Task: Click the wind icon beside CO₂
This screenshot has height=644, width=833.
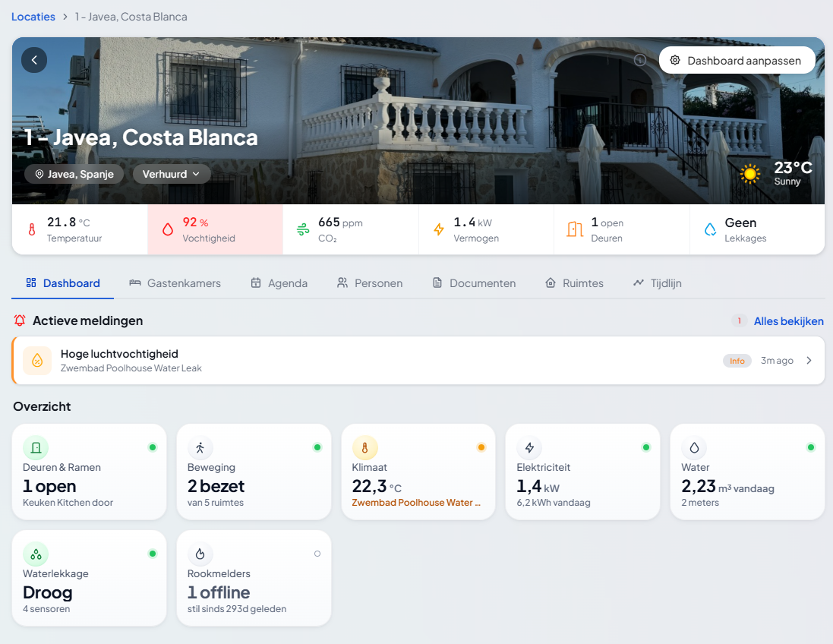Action: tap(303, 229)
